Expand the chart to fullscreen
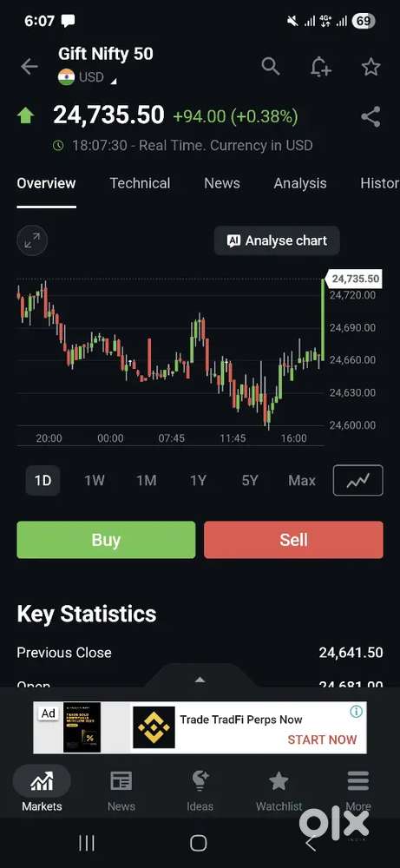400x868 pixels. 32,240
